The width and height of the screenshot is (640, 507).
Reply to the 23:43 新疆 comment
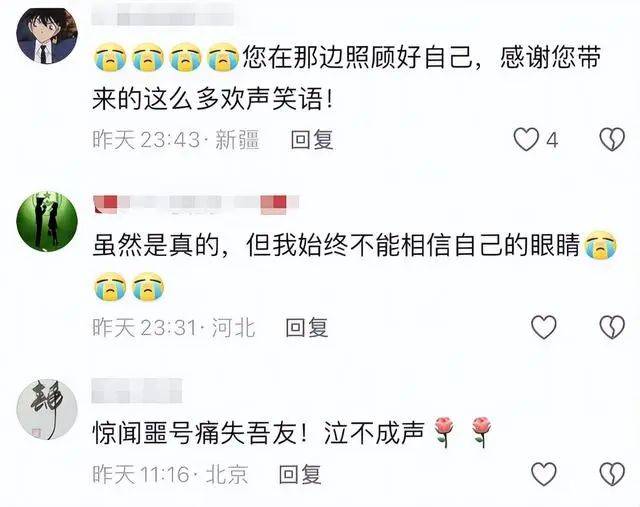coord(312,140)
